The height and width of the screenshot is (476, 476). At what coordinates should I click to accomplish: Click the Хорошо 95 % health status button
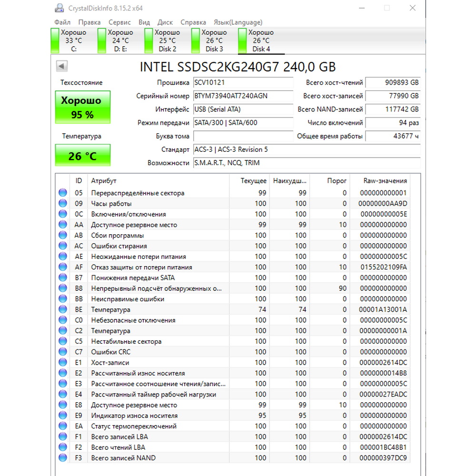(82, 107)
